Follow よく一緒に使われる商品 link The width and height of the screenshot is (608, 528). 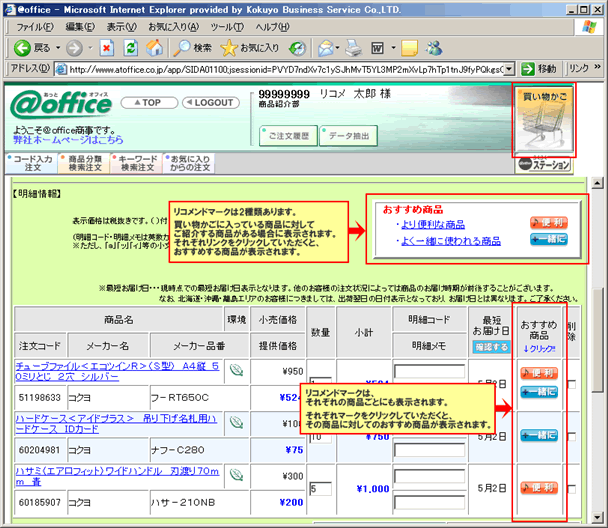(451, 241)
